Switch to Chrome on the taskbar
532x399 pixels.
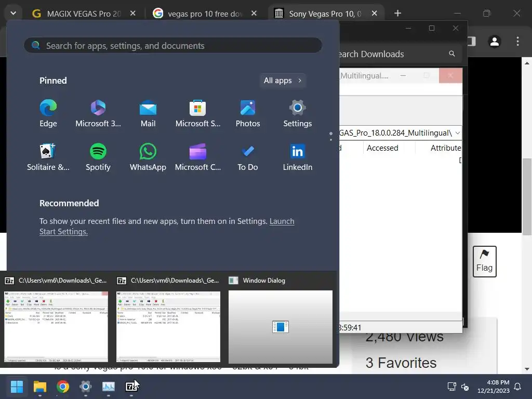63,387
